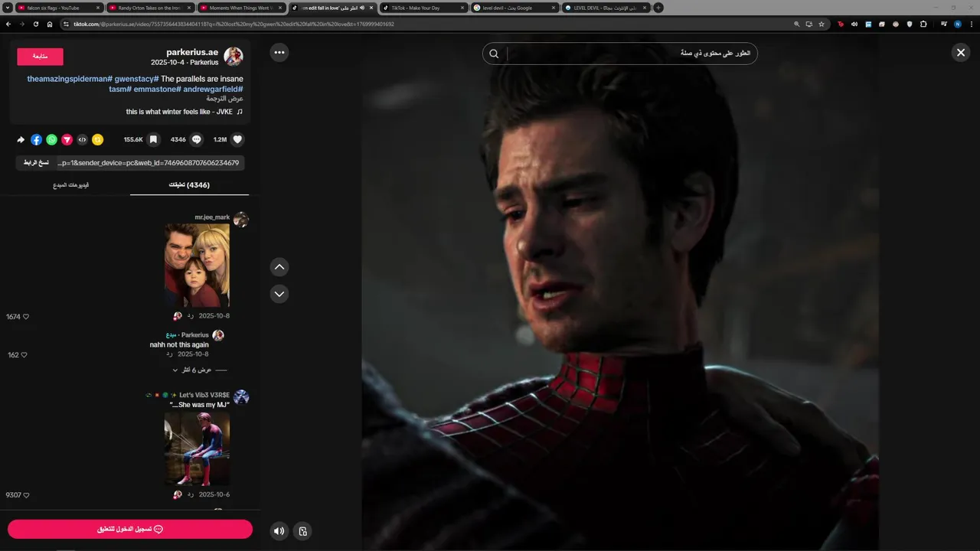Open the Parkerius creator reply avatar
Viewport: 980px width, 551px height.
(x=218, y=335)
